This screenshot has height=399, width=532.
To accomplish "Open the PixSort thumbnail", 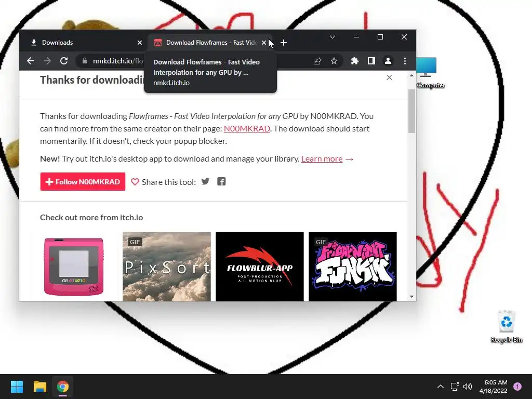I will click(167, 267).
